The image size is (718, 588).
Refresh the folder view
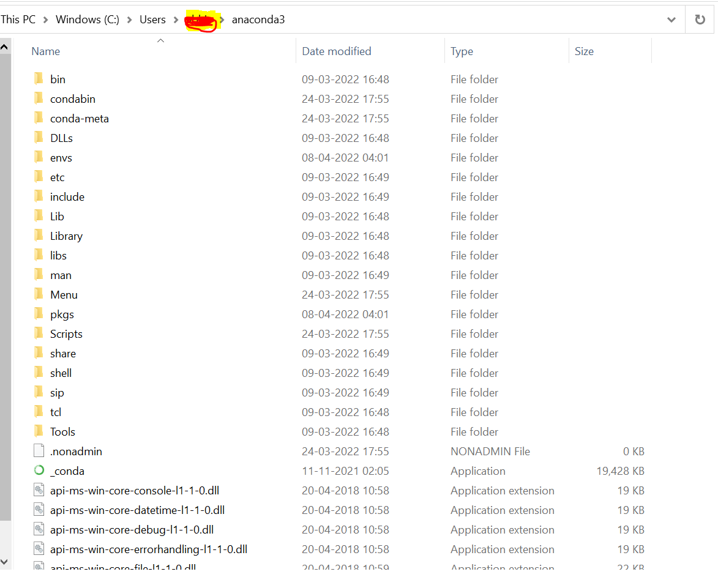(x=699, y=19)
